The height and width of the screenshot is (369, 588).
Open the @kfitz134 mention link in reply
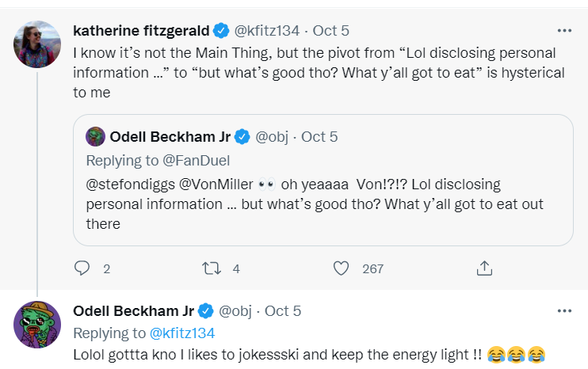pos(182,333)
